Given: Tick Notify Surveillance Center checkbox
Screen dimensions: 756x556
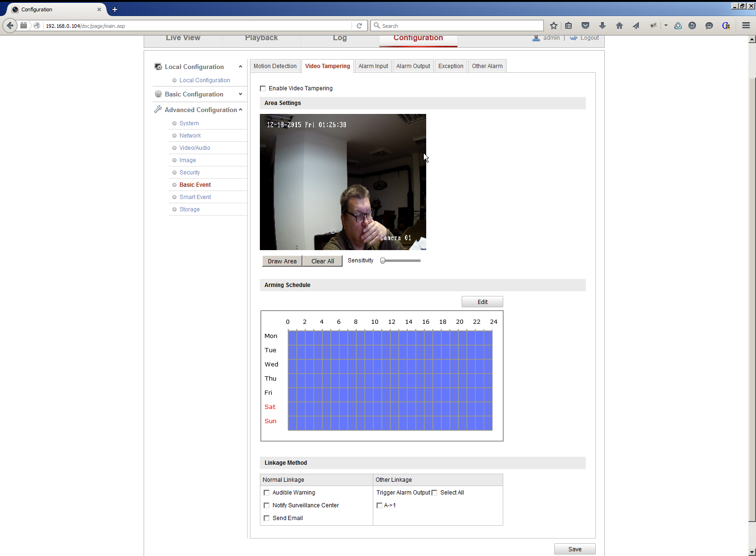Looking at the screenshot, I should [266, 505].
